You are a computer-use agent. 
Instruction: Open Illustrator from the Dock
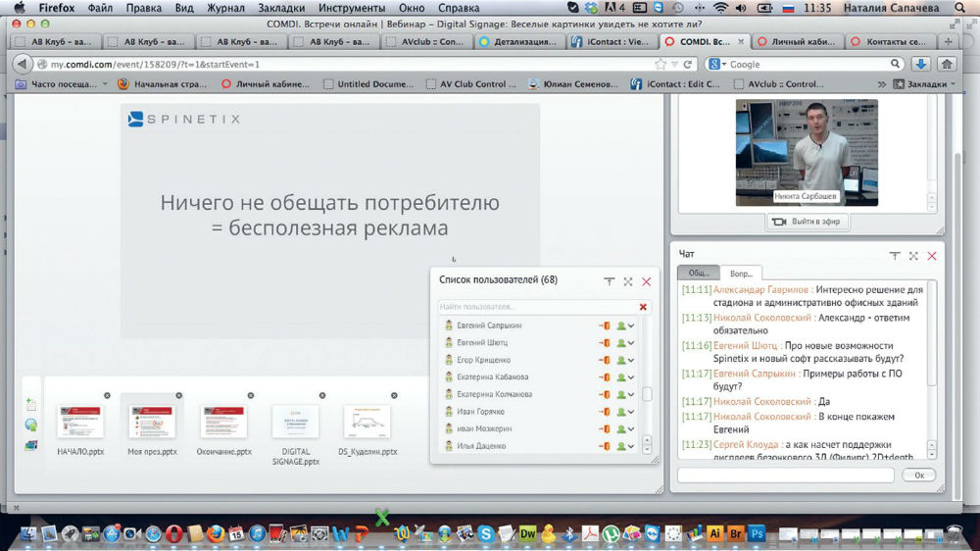click(x=715, y=533)
